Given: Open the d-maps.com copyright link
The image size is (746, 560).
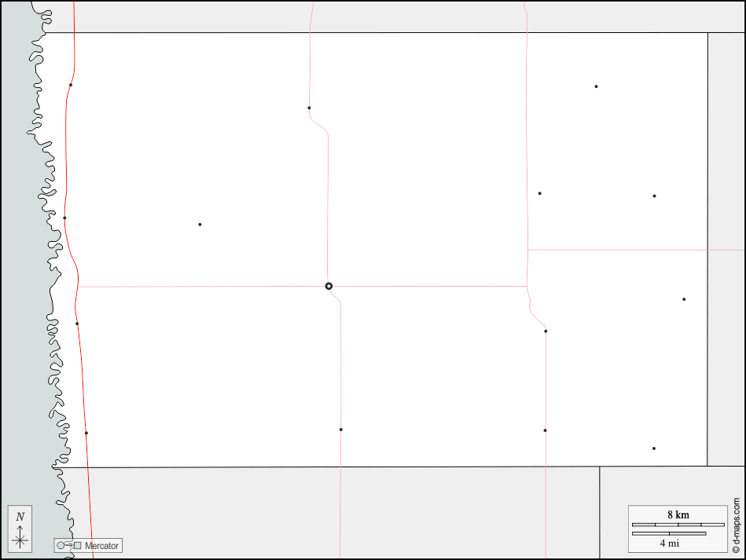Looking at the screenshot, I should click(737, 525).
